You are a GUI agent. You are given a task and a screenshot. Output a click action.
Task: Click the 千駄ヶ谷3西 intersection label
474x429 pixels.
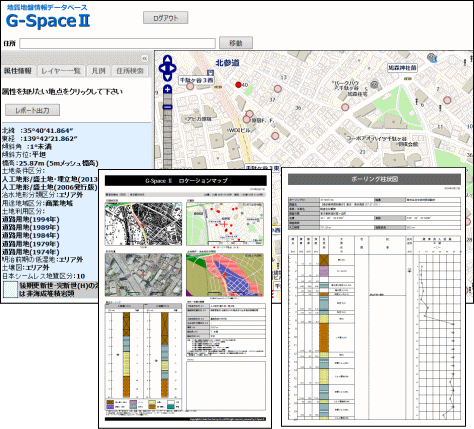196,80
